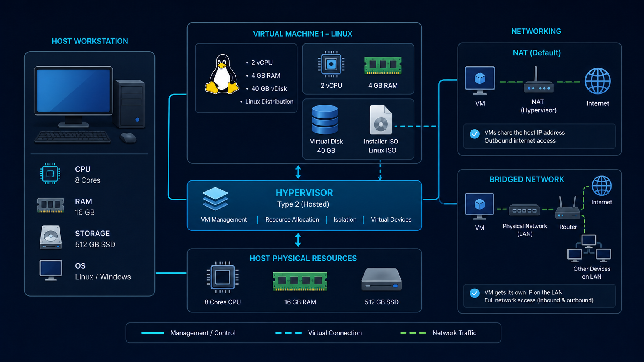Click the Internet globe icon in NAT panel
644x362 pixels.
(598, 81)
